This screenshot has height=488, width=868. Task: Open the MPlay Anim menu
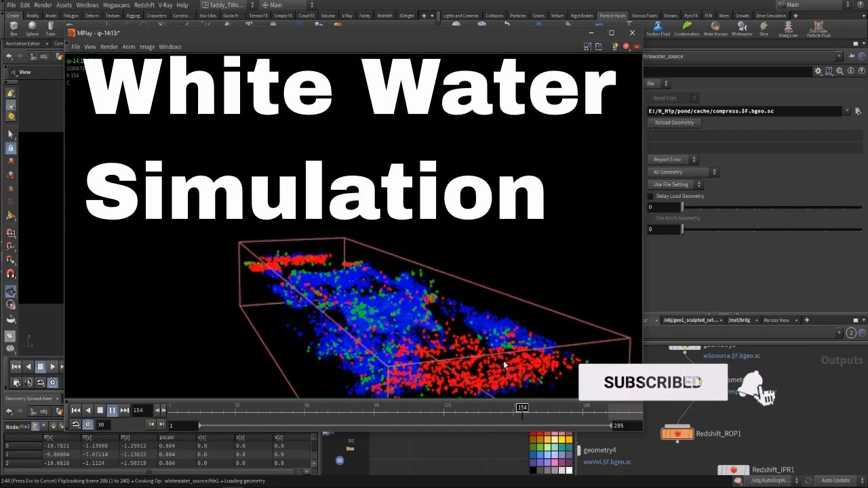click(128, 47)
